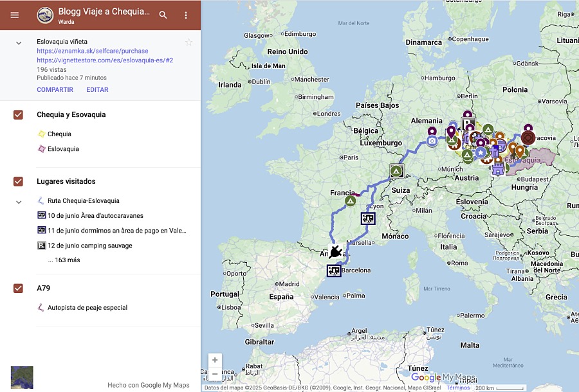The height and width of the screenshot is (392, 579).
Task: Click the camper icon beside 11 de junio
Action: click(41, 230)
